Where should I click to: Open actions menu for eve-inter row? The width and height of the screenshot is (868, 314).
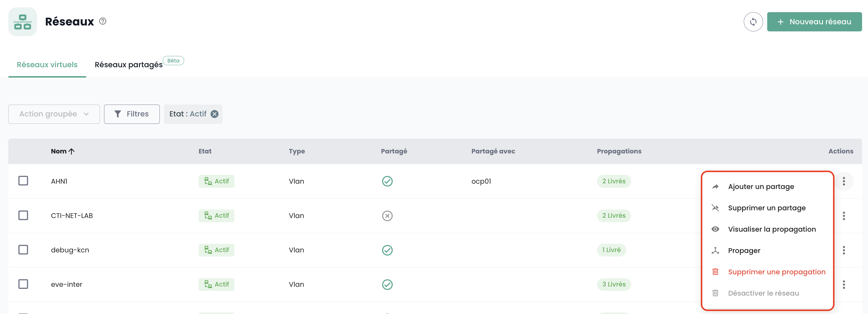click(x=843, y=284)
